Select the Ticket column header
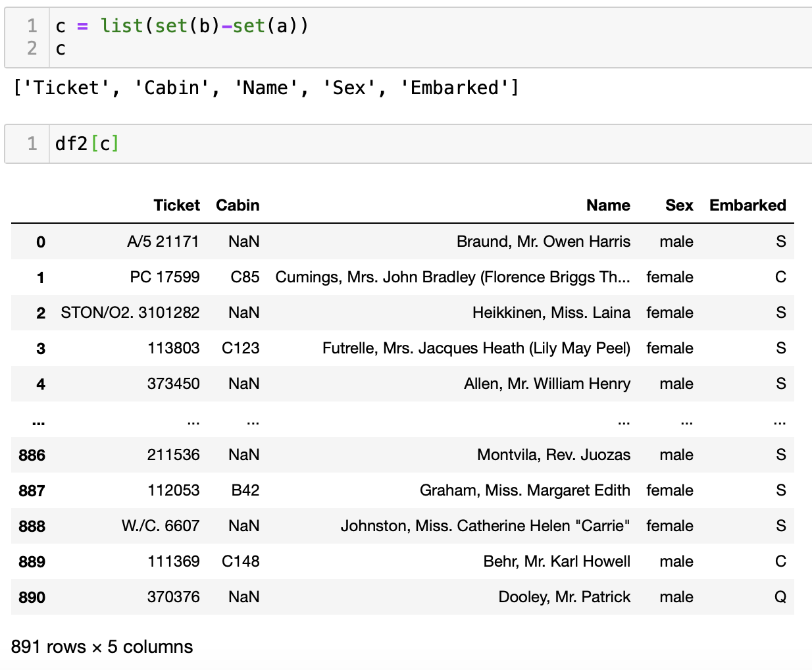The height and width of the screenshot is (670, 812). 176,205
